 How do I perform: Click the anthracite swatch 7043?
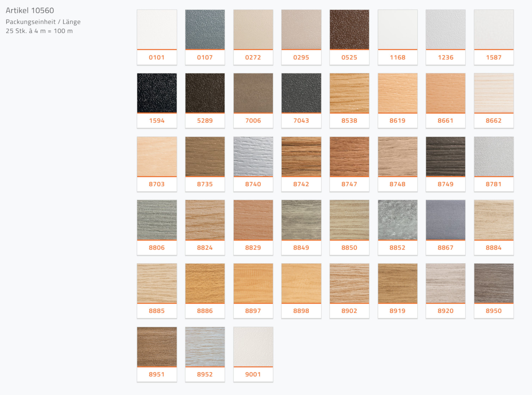301,93
